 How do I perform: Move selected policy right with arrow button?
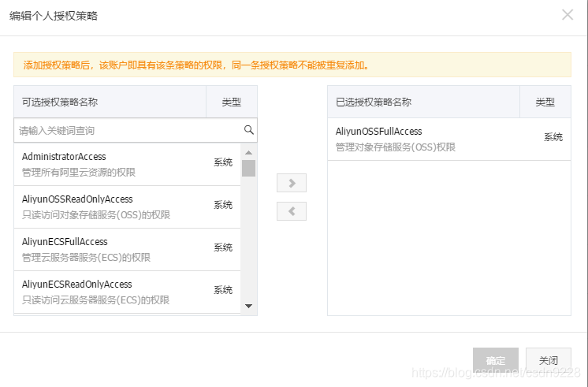point(292,183)
